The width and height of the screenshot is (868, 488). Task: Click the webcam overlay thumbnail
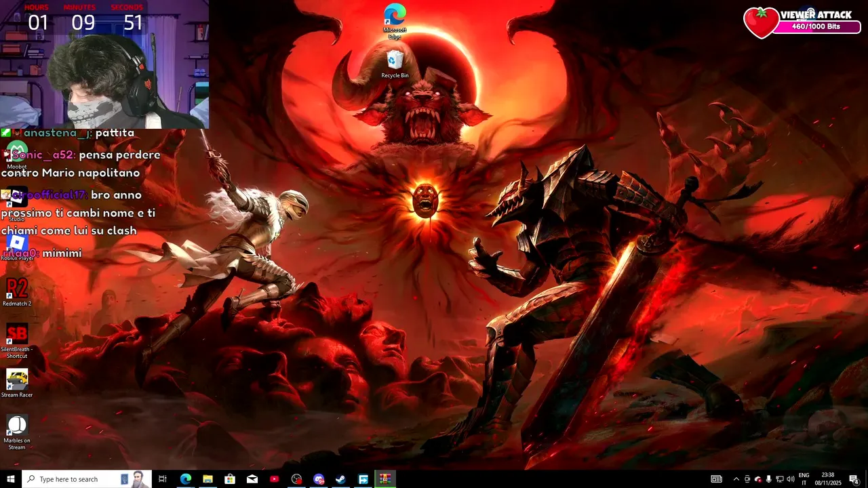click(104, 64)
